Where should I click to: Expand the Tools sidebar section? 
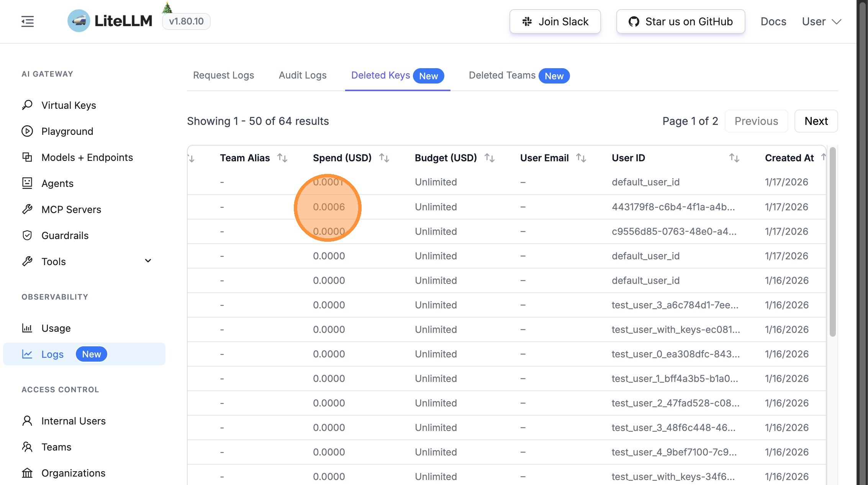pyautogui.click(x=148, y=261)
